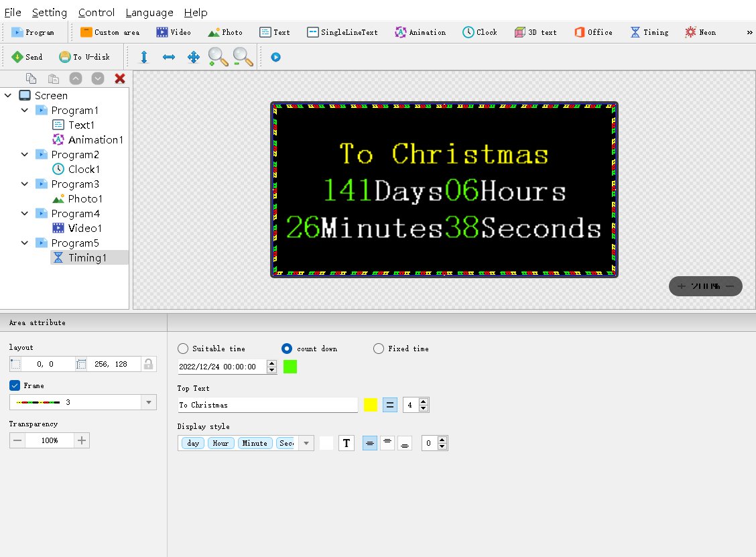Click the four-way move arrows icon

tap(193, 57)
